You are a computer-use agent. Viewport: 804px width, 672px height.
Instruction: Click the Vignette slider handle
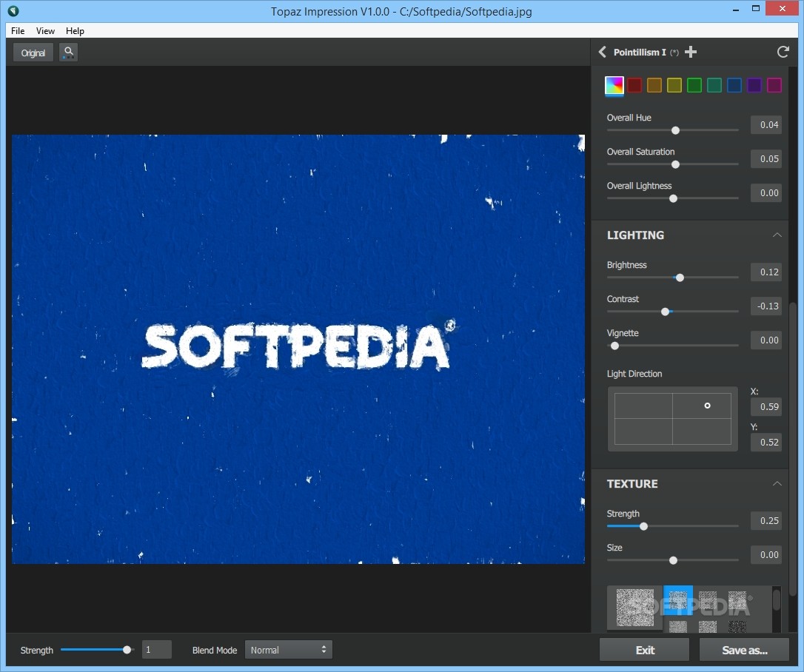point(614,346)
